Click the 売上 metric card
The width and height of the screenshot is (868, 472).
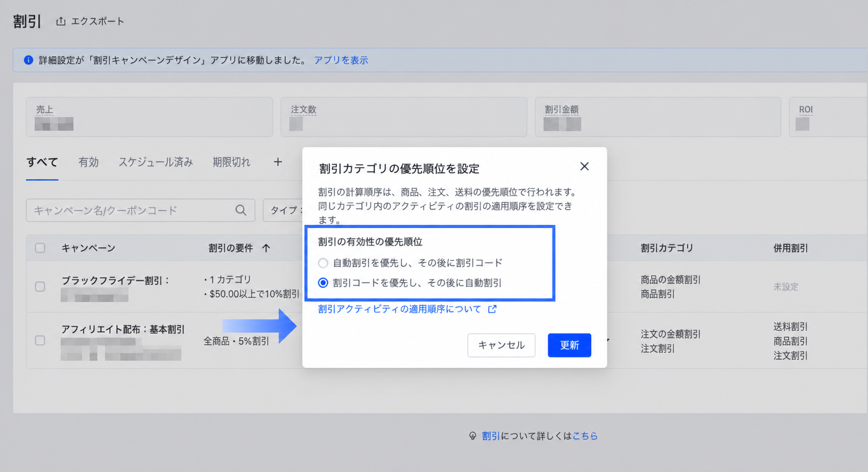(149, 117)
